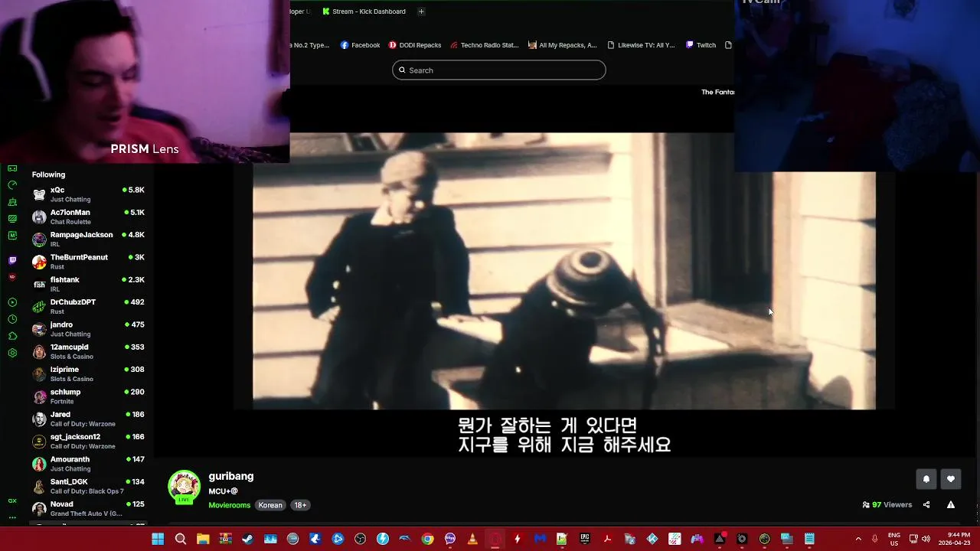Open Google Chrome from taskbar
This screenshot has height=551, width=980.
coord(427,539)
